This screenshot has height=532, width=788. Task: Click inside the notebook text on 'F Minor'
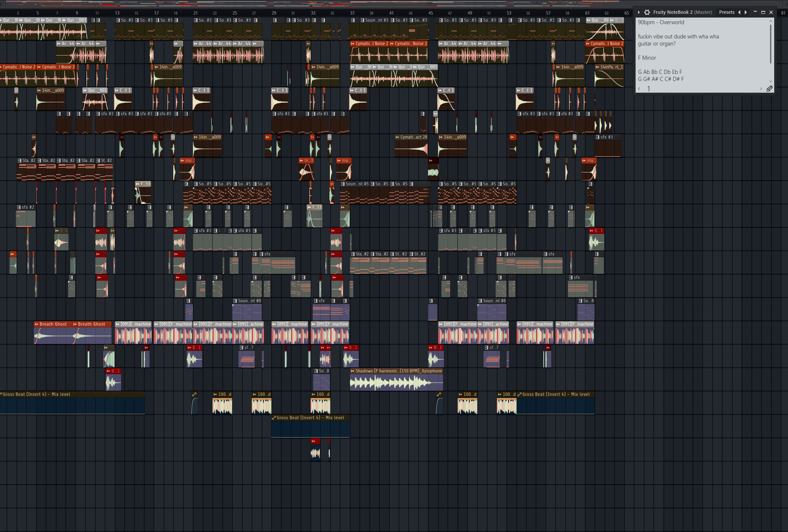click(x=647, y=58)
